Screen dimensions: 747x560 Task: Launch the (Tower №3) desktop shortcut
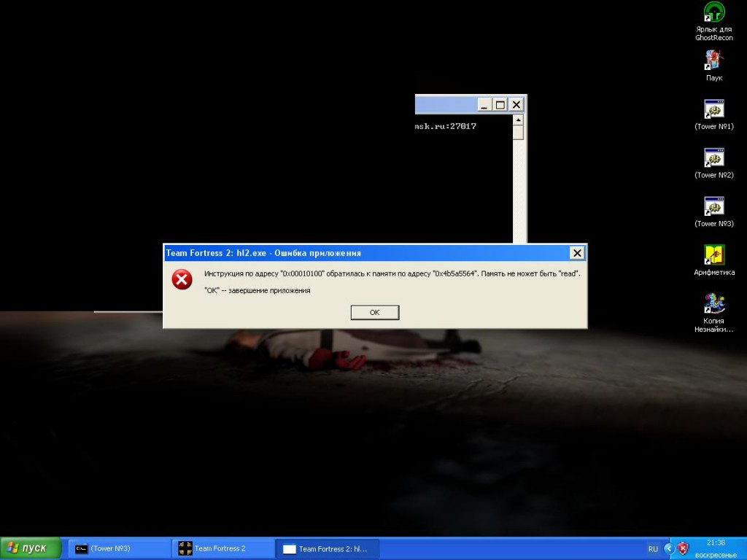713,211
